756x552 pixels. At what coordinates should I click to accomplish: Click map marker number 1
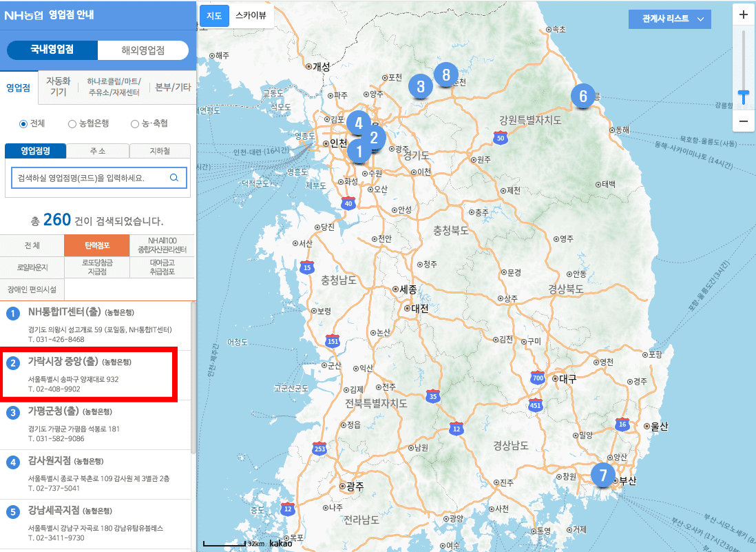359,152
